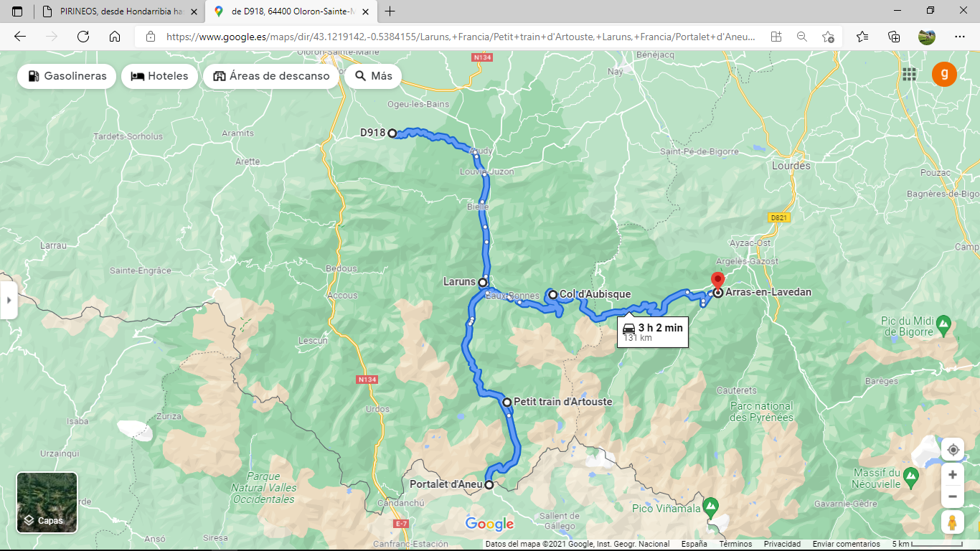
Task: Zoom in with the plus button
Action: (x=953, y=475)
